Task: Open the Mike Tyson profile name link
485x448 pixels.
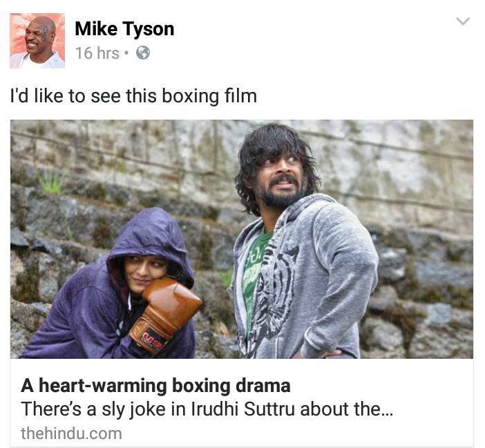Action: tap(124, 29)
